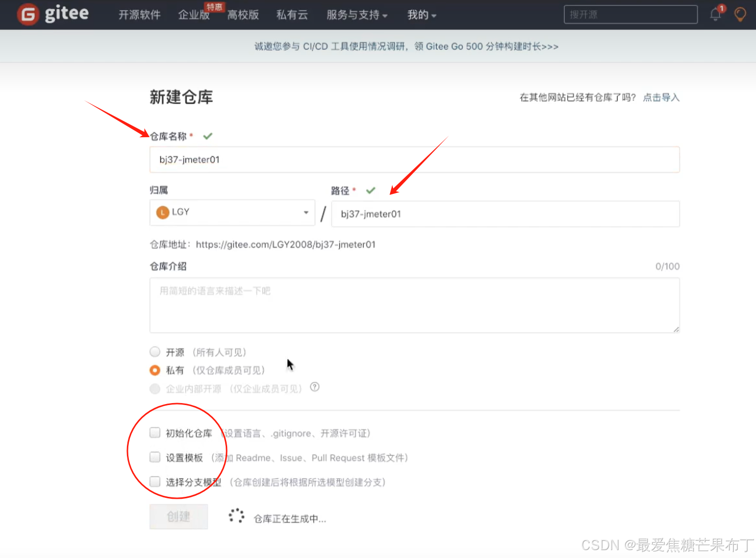Click the help question mark beside 企业内部开源
Screen dimensions: 756x558
click(x=315, y=387)
